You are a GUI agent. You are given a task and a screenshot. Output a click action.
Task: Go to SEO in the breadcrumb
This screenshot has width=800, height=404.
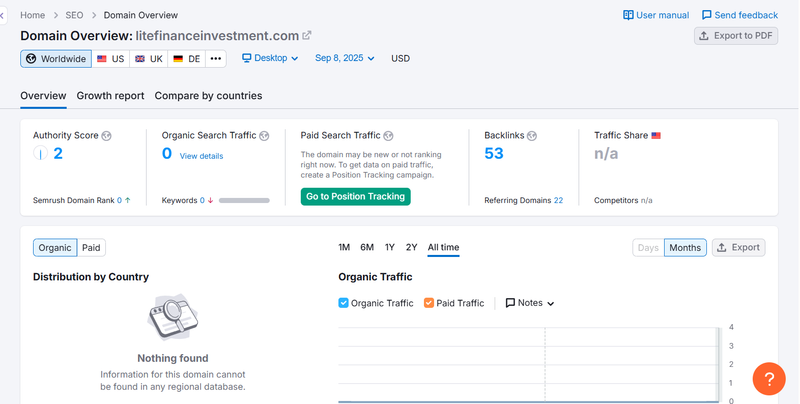74,15
